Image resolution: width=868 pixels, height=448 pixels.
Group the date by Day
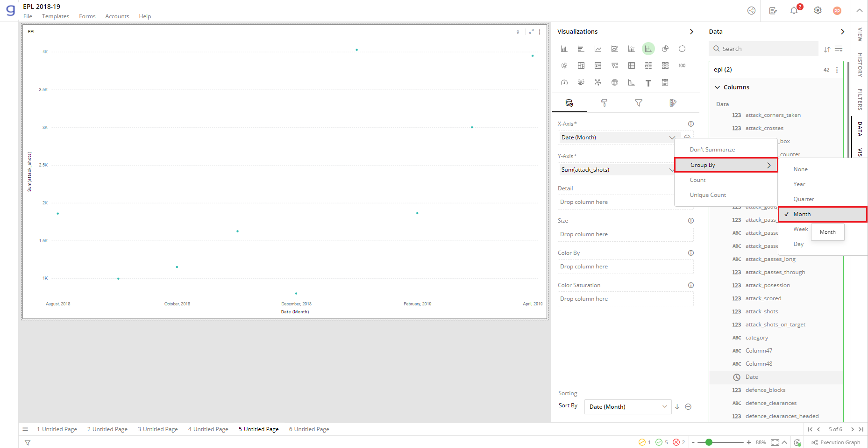coord(798,244)
